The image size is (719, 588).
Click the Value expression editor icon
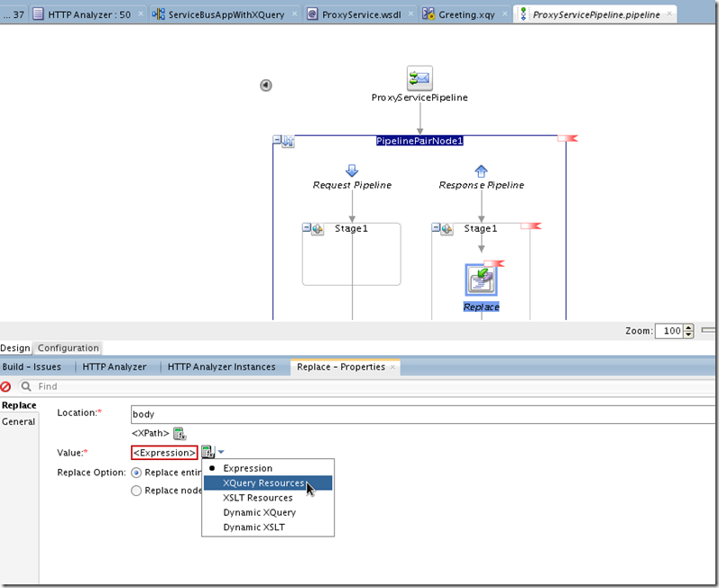coord(207,452)
